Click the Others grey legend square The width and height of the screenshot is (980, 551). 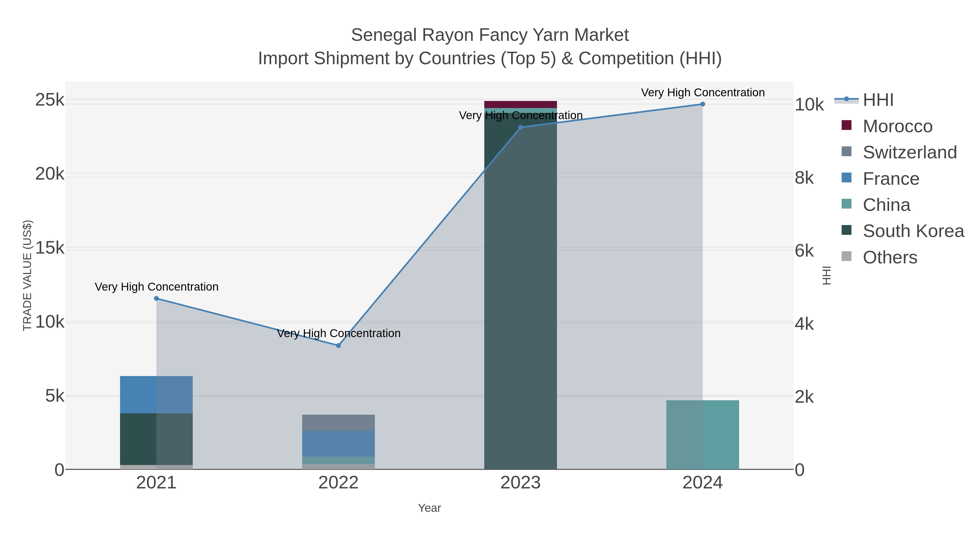pyautogui.click(x=846, y=256)
